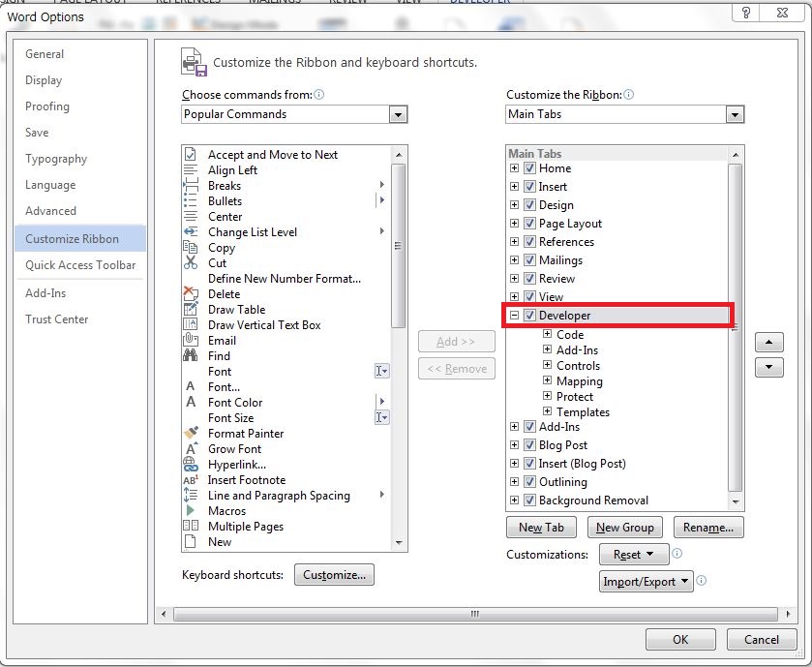Click the Rename button
The width and height of the screenshot is (812, 667).
point(707,528)
